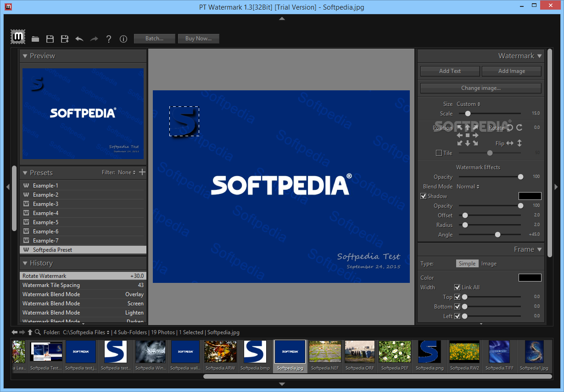Toggle the Top frame width checkbox
The image size is (564, 392).
coord(457,297)
